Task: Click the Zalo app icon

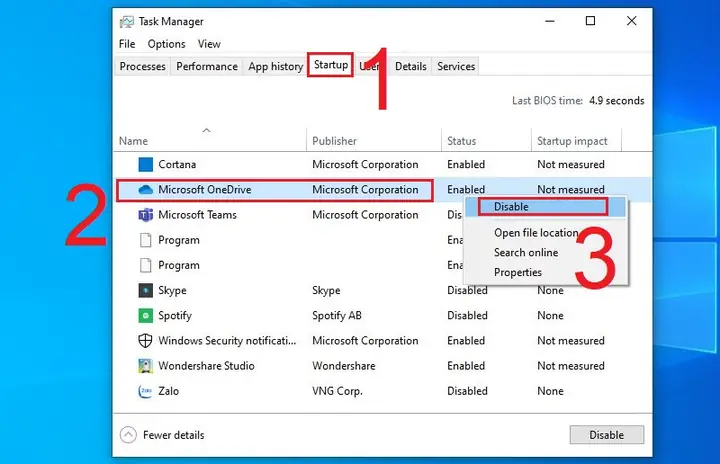Action: (146, 391)
